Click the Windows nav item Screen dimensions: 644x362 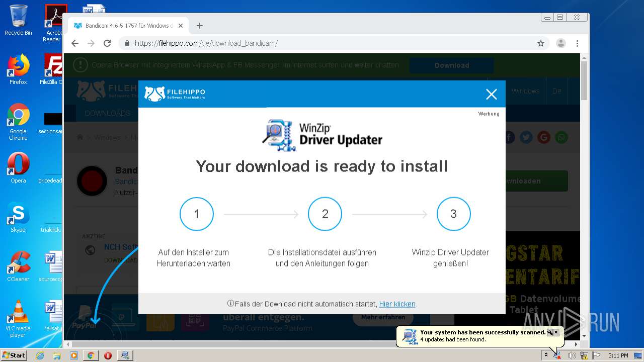click(x=526, y=91)
